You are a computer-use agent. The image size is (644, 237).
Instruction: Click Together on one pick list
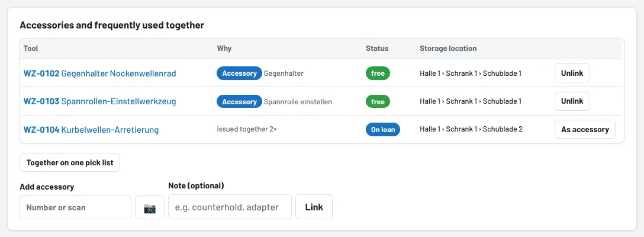click(70, 162)
